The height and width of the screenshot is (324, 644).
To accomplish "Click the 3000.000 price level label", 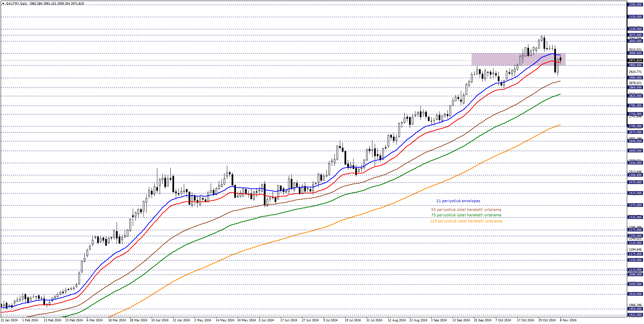I will click(635, 53).
